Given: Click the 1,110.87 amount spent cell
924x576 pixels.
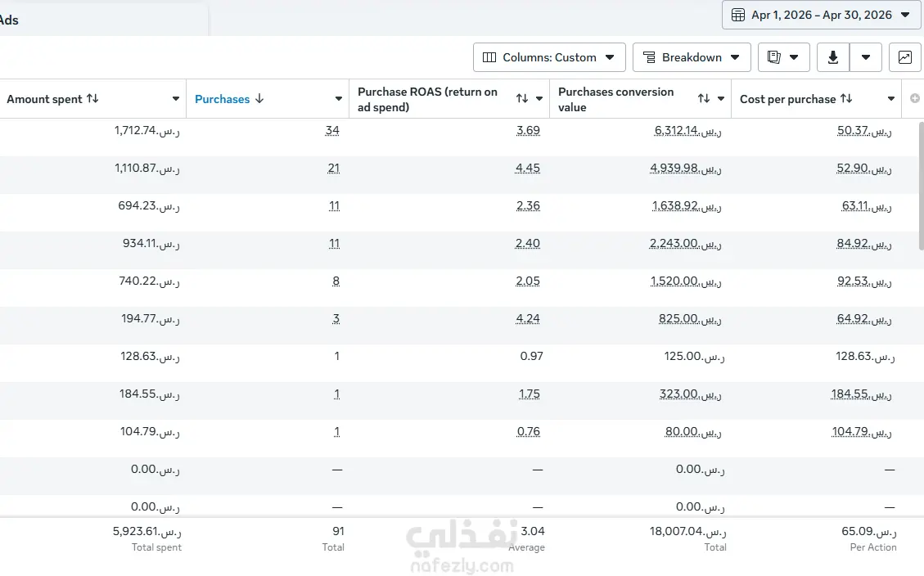Looking at the screenshot, I should point(146,168).
